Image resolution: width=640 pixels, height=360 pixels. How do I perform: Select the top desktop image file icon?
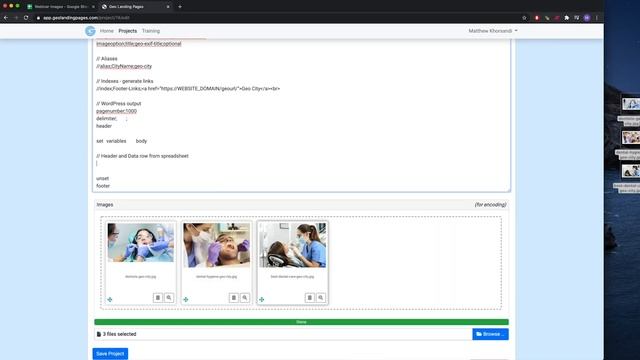[631, 104]
